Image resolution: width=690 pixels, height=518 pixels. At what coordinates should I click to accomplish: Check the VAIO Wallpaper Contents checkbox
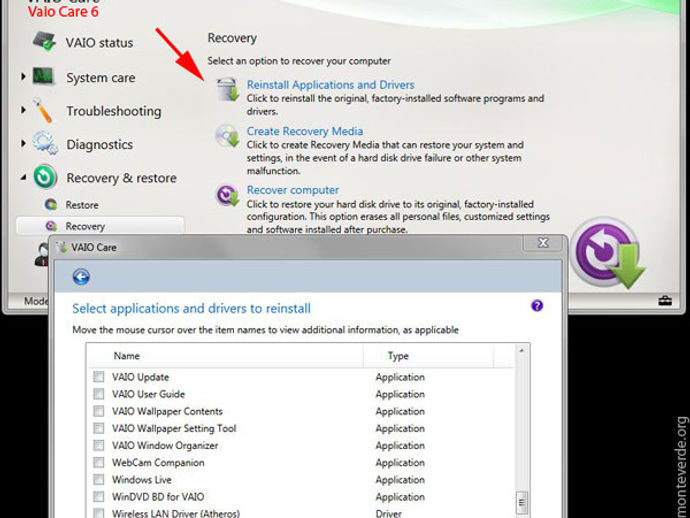click(x=99, y=411)
